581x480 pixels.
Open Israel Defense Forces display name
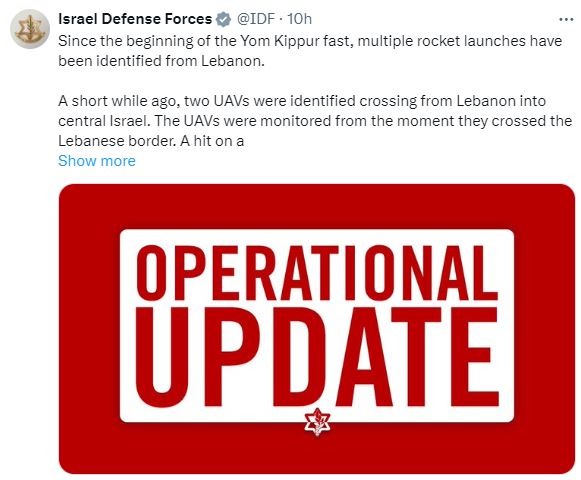[135, 19]
